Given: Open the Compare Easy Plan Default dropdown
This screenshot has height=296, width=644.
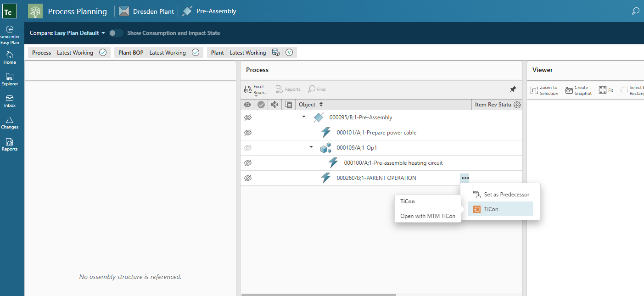Looking at the screenshot, I should tap(80, 33).
